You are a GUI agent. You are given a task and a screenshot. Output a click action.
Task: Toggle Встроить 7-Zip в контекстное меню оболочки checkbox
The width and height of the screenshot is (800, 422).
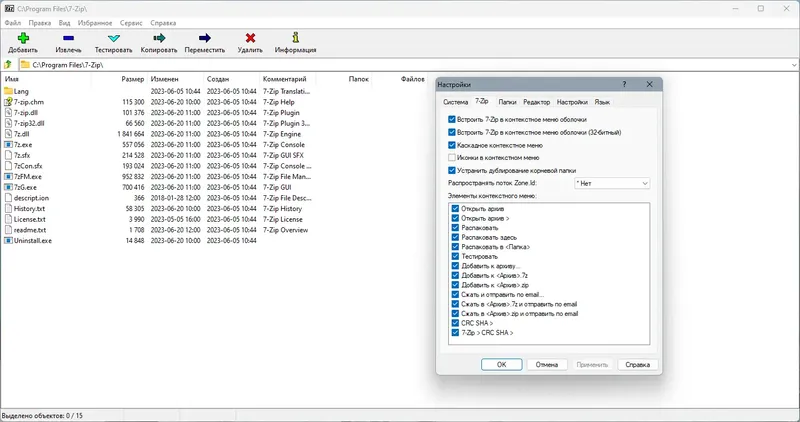point(452,119)
